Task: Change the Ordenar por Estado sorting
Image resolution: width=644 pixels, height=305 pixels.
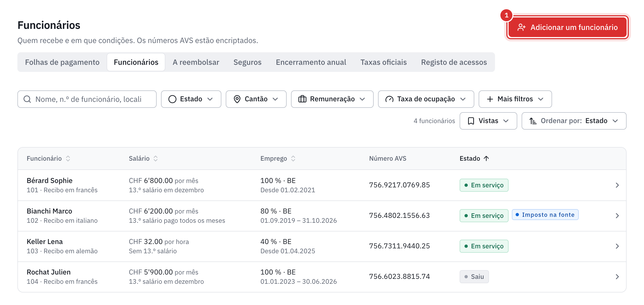Action: 574,121
